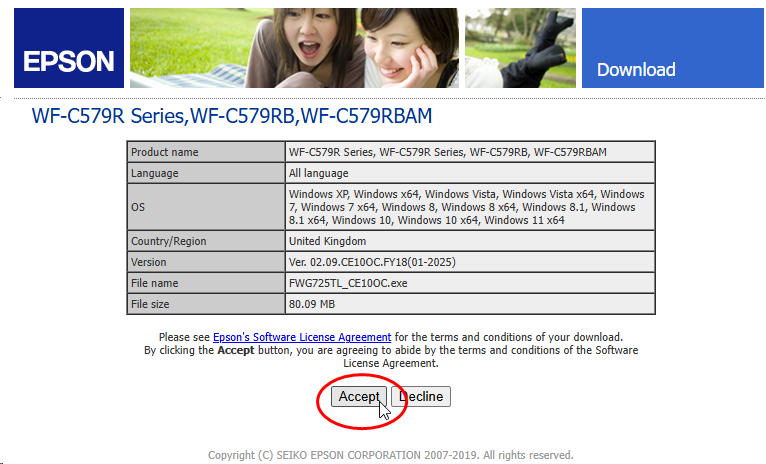Image resolution: width=766 pixels, height=464 pixels.
Task: Click the black boots banner photo
Action: [x=520, y=48]
